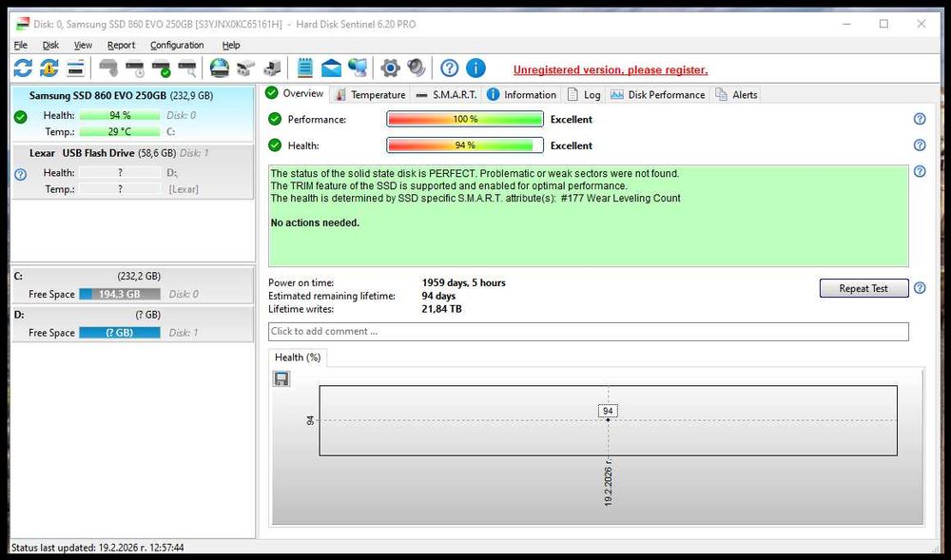
Task: Click the green check icon for Samsung SSD
Action: [x=21, y=117]
